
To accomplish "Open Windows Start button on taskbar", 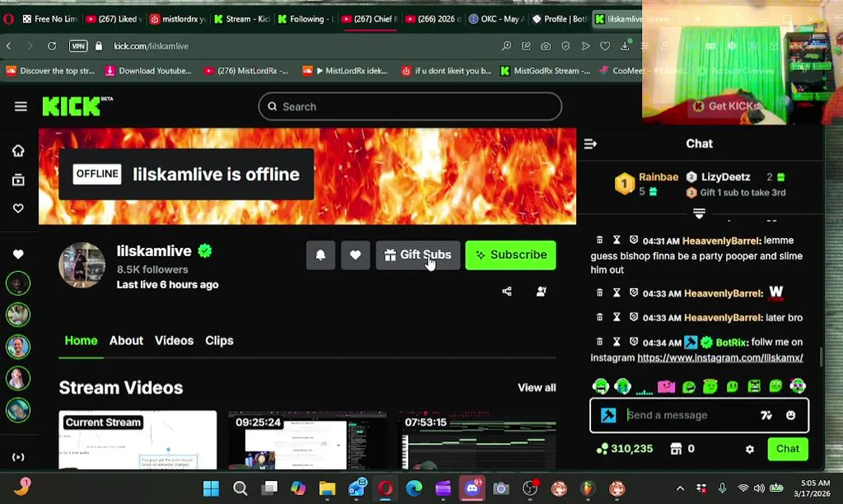I will pyautogui.click(x=211, y=488).
